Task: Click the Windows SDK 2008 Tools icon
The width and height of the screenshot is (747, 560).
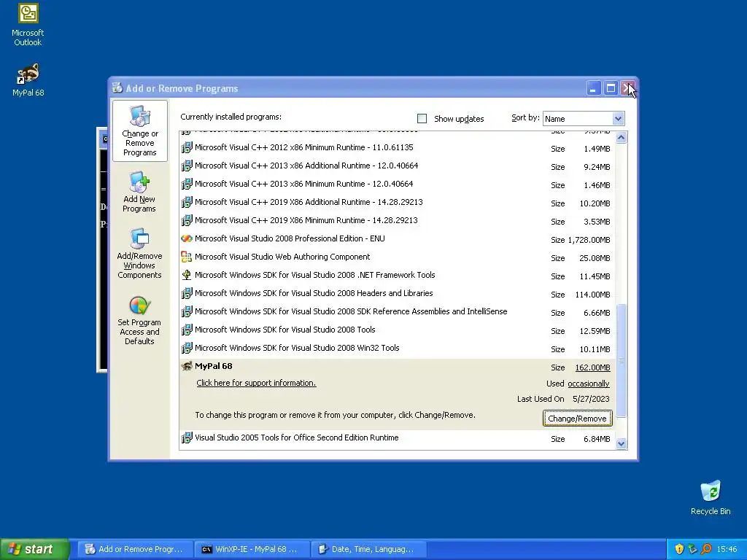Action: [187, 330]
